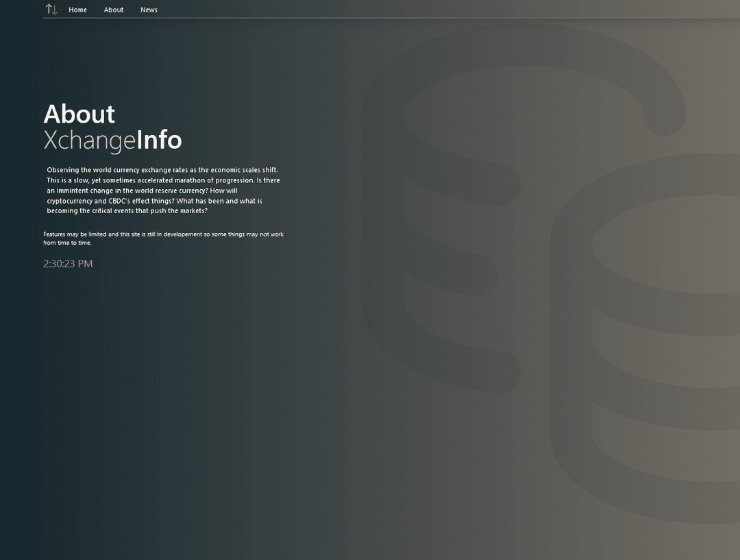Select the About navigation item
Viewport: 740px width, 560px height.
[x=114, y=10]
